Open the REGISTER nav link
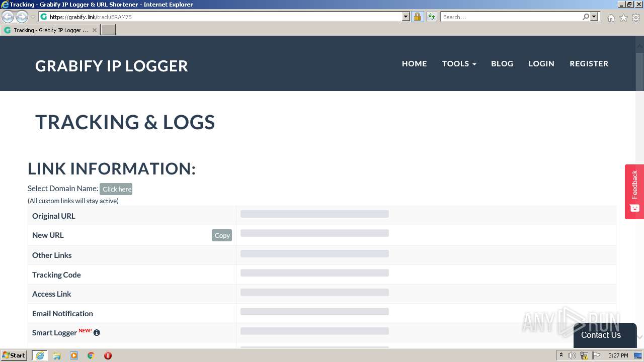Image resolution: width=644 pixels, height=362 pixels. pyautogui.click(x=589, y=63)
